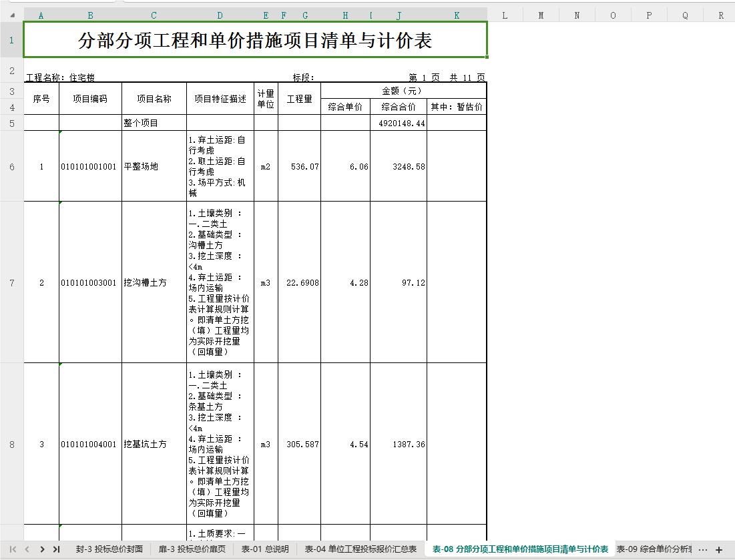Click the 整个项目 cell

click(x=154, y=123)
